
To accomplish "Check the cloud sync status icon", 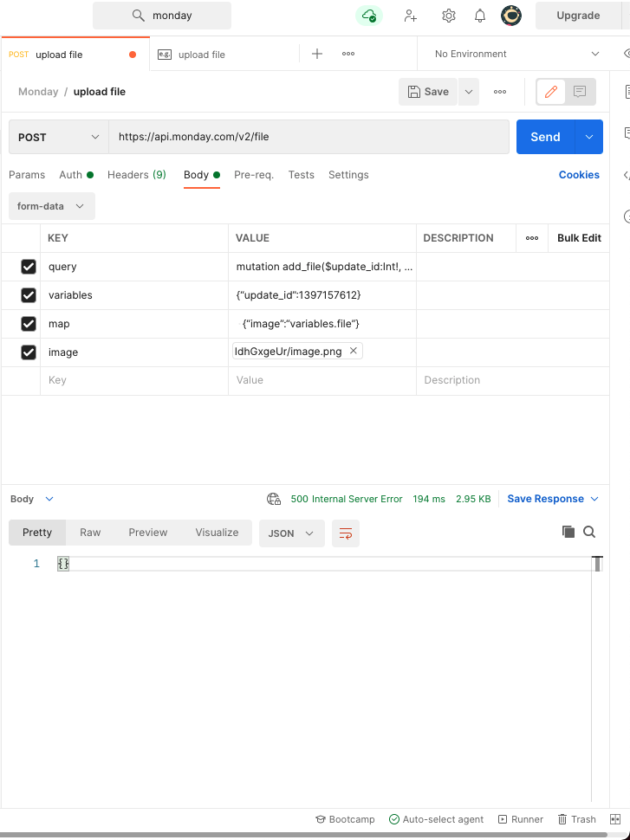I will 367,15.
